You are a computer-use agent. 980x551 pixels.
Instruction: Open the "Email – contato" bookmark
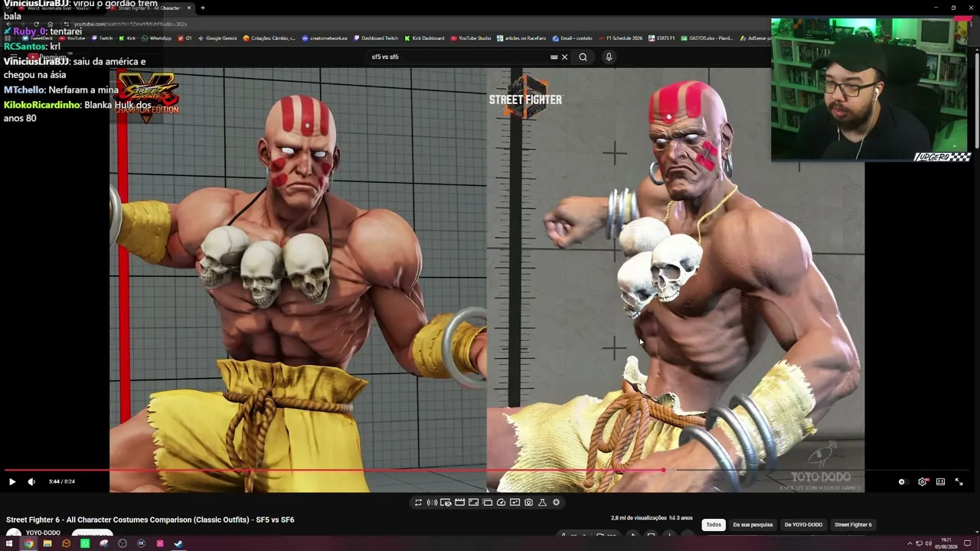pos(572,38)
